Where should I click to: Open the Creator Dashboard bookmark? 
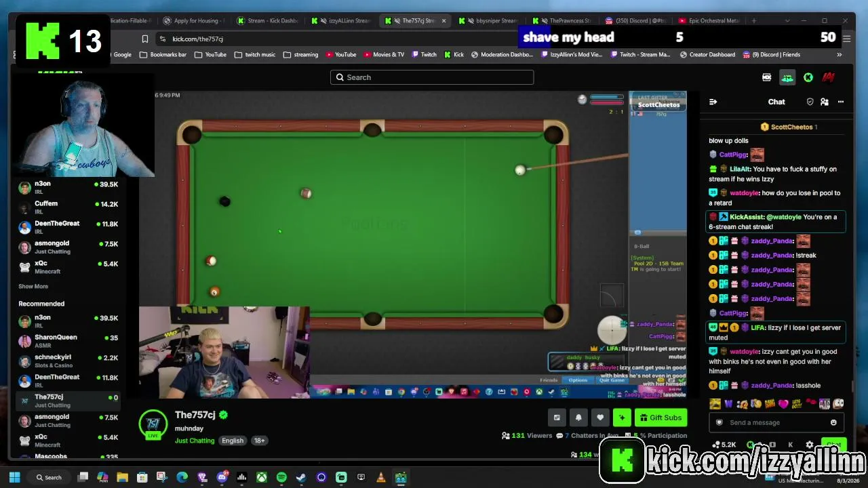point(707,55)
